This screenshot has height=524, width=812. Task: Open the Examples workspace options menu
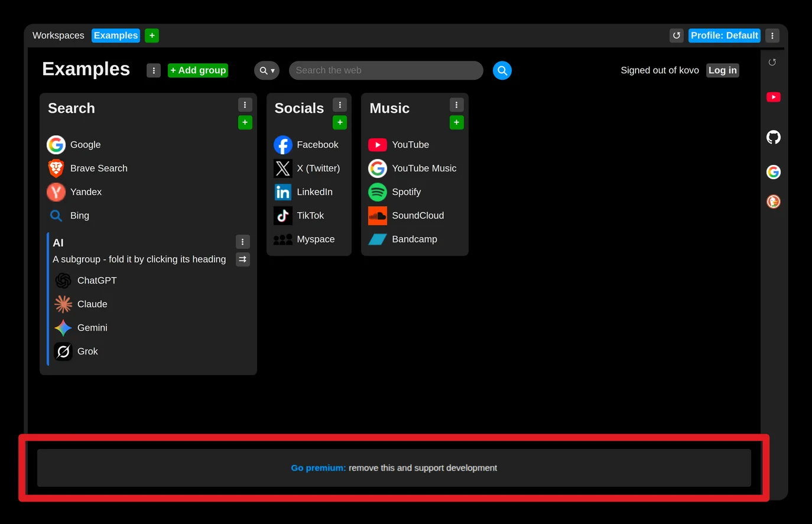pyautogui.click(x=154, y=70)
